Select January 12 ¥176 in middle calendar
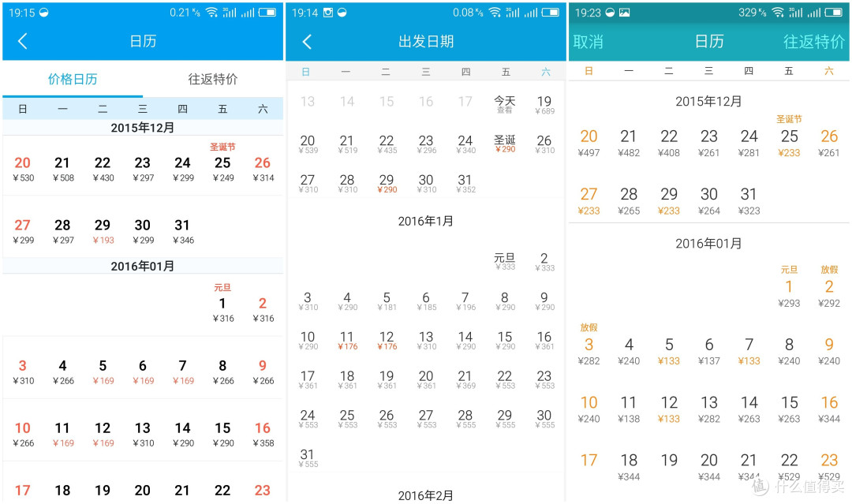The image size is (852, 504). coord(387,340)
